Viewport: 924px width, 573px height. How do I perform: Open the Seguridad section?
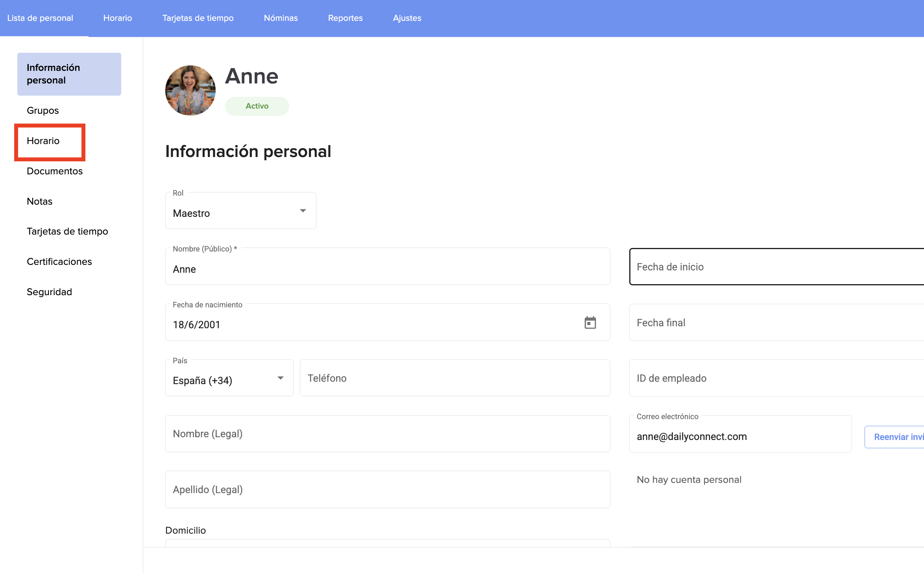[49, 292]
